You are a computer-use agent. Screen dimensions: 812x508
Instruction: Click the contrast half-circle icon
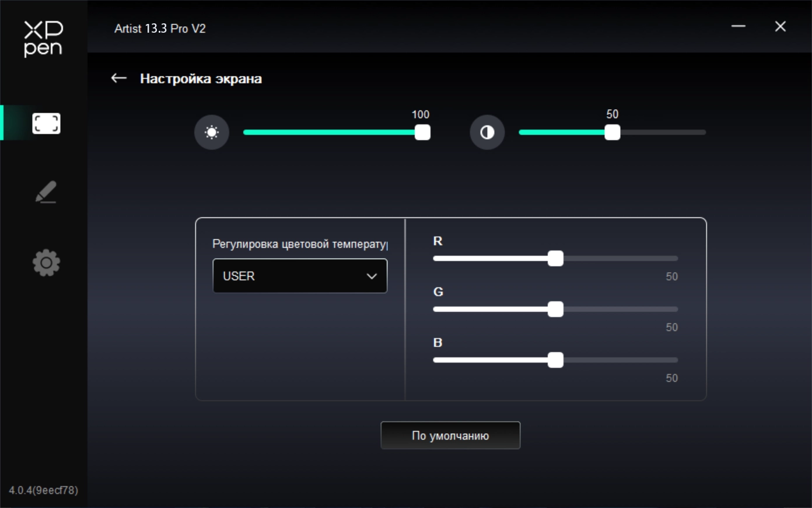[487, 133]
